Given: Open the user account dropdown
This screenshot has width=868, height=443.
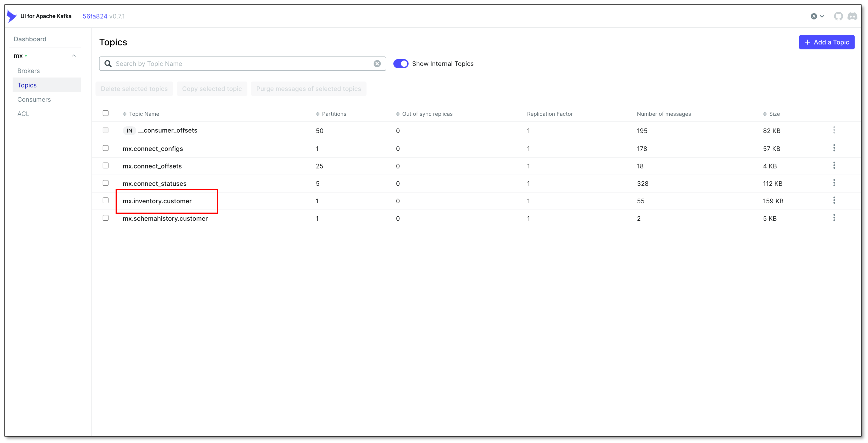Looking at the screenshot, I should 817,16.
